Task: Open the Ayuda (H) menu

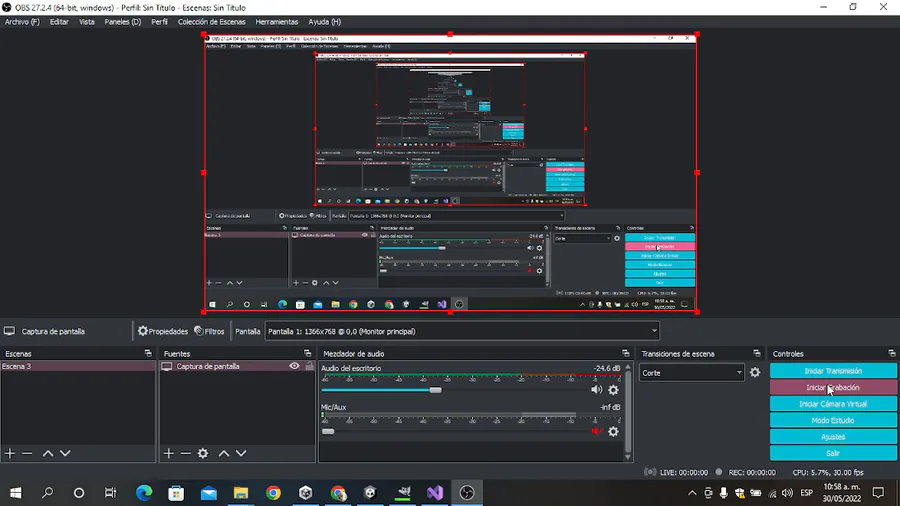Action: (x=324, y=22)
